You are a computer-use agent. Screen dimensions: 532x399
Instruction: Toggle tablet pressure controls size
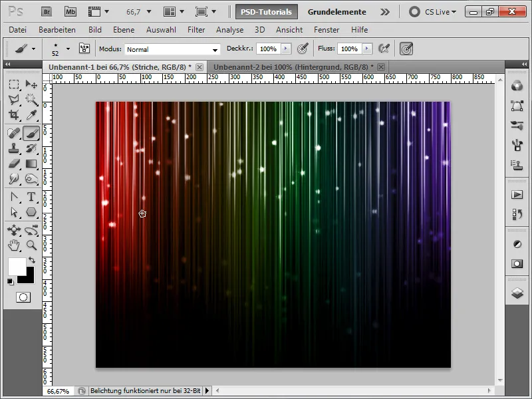coord(406,49)
